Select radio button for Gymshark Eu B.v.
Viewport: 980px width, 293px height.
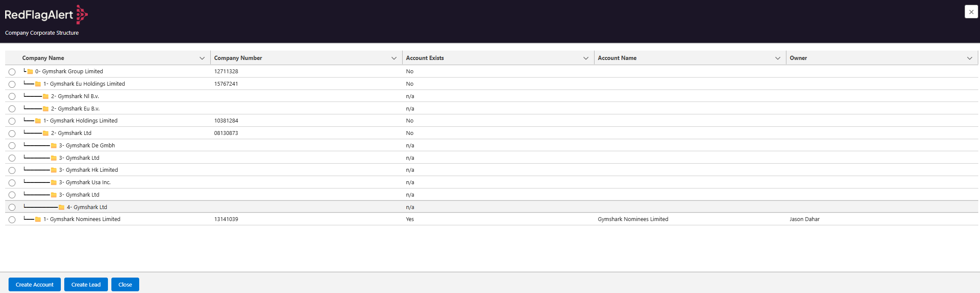[12, 109]
